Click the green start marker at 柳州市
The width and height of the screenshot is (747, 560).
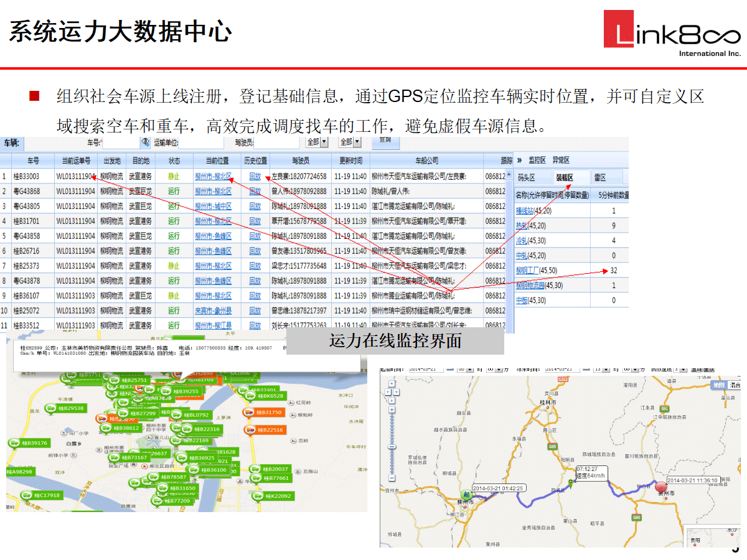[466, 495]
